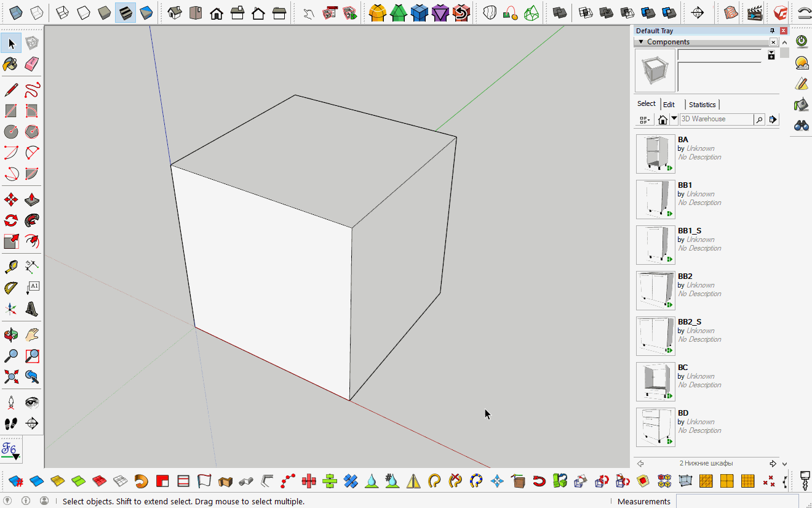Image resolution: width=812 pixels, height=508 pixels.
Task: Pick the Tape Measure tool
Action: [x=10, y=266]
